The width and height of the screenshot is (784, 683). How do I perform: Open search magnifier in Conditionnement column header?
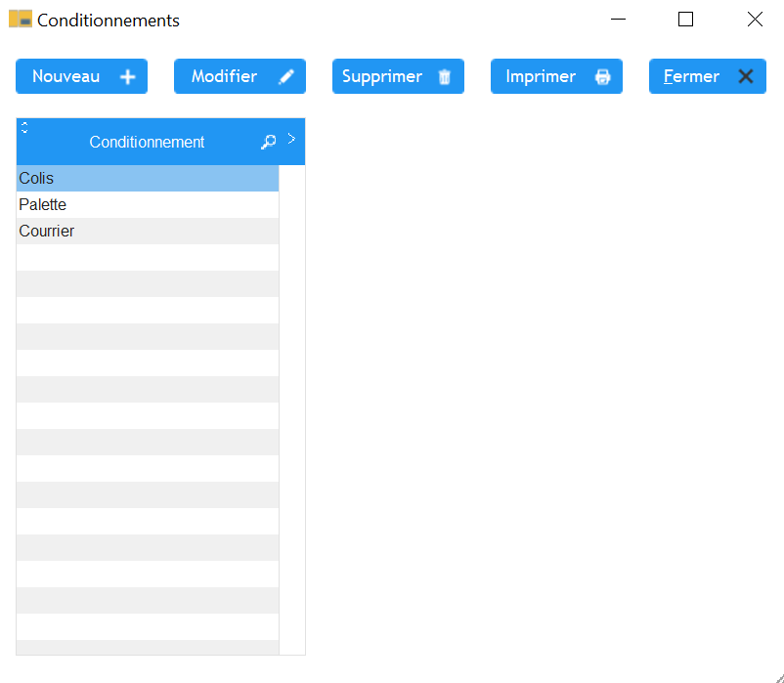click(x=269, y=142)
